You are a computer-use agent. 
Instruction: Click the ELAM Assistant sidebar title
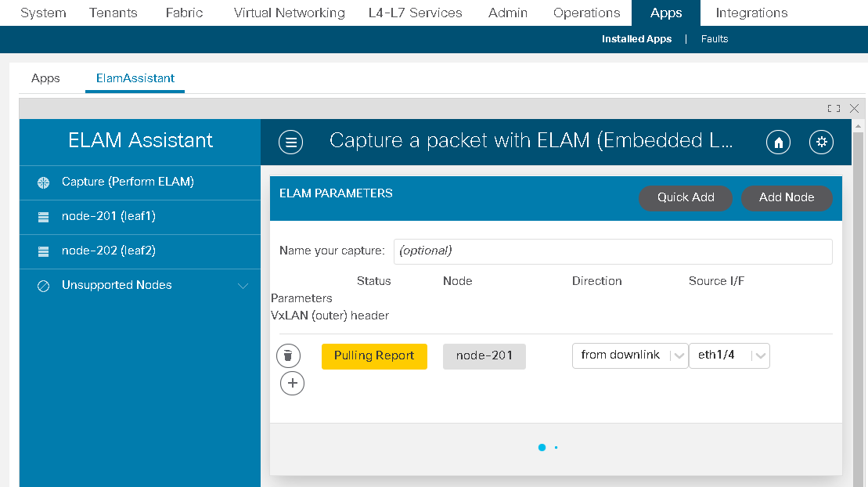pos(140,141)
